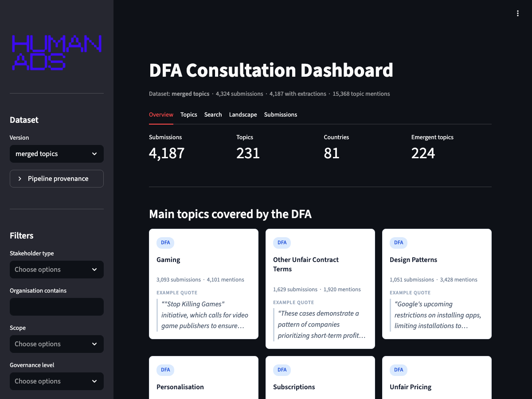Click the Emergent topics value 224
This screenshot has height=399, width=532.
tap(423, 153)
